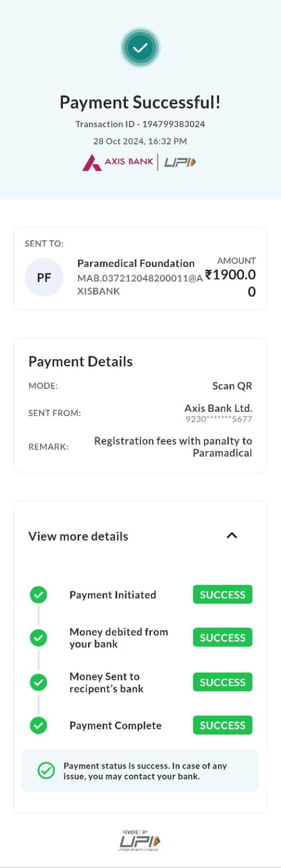The image size is (281, 868).
Task: Collapse details using the up chevron
Action: click(232, 535)
